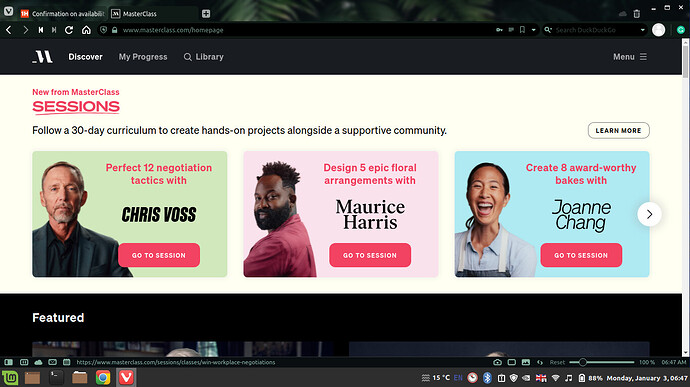This screenshot has width=690, height=387.
Task: Open Google Chrome from taskbar
Action: coord(103,377)
